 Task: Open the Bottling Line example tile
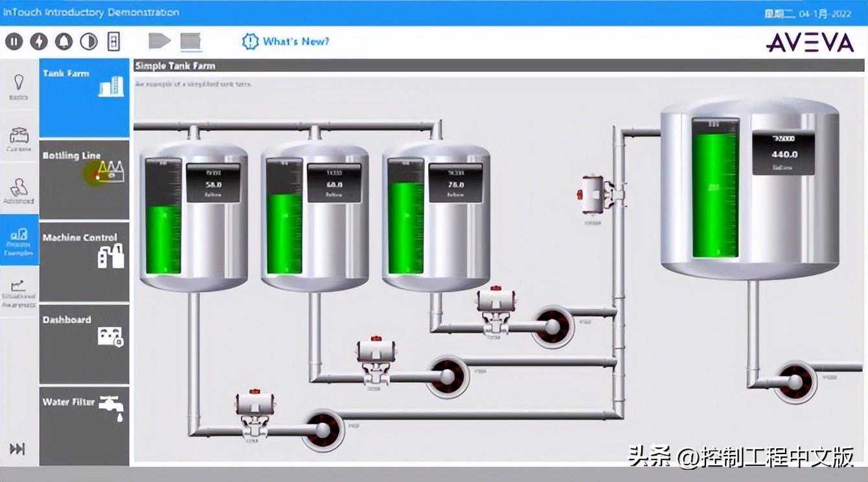(x=84, y=179)
